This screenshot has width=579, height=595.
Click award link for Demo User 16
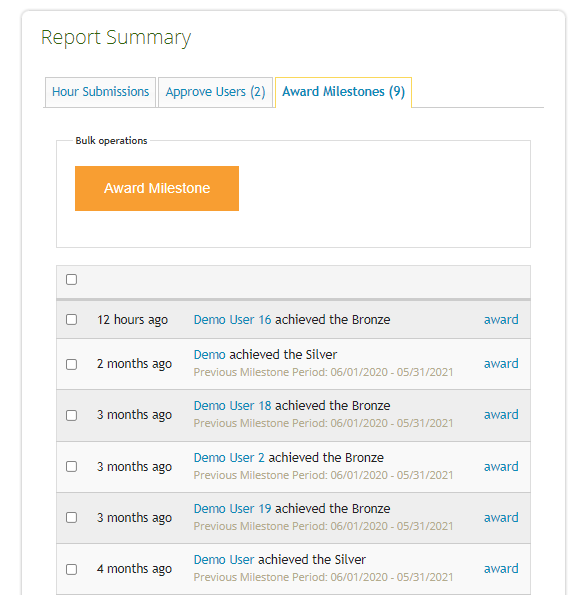[x=501, y=320]
